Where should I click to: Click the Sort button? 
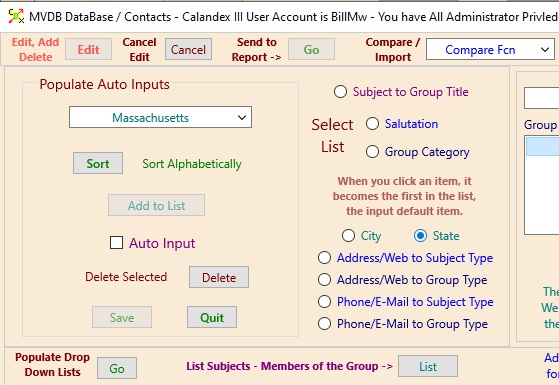click(x=98, y=163)
